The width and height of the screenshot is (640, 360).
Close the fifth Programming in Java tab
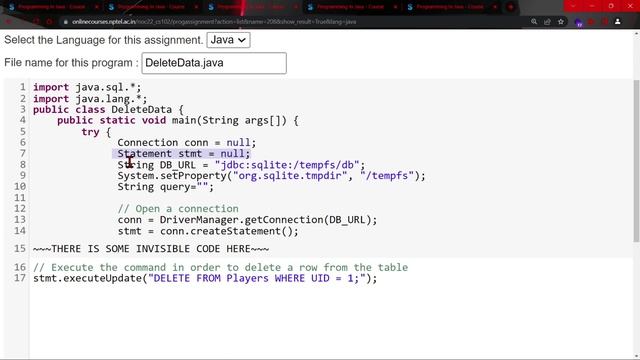(x=495, y=7)
